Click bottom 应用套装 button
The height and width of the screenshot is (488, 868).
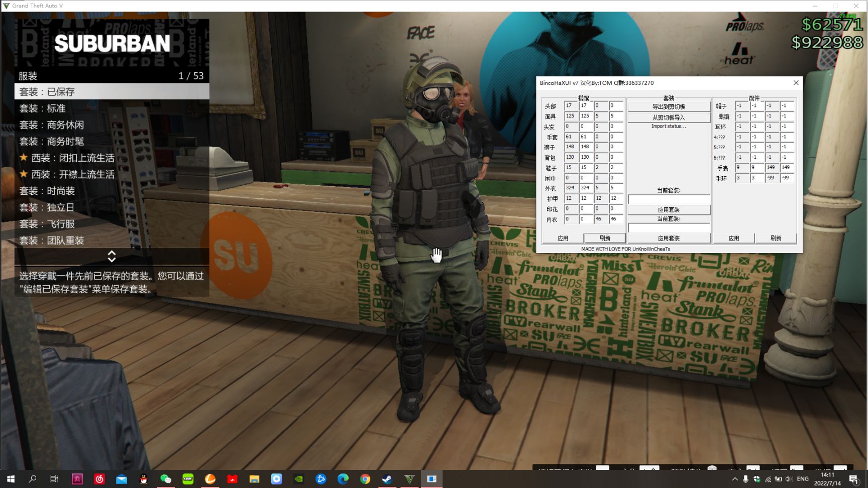(669, 238)
